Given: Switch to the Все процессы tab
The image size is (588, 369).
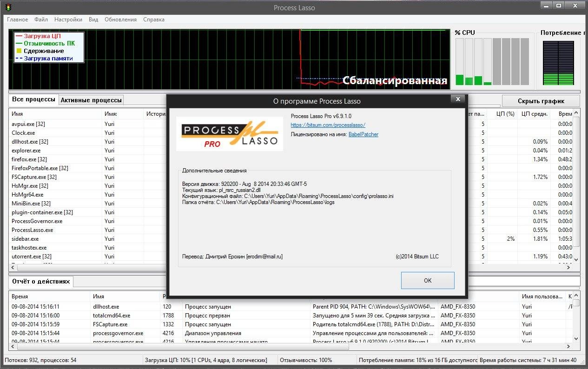Looking at the screenshot, I should (33, 99).
